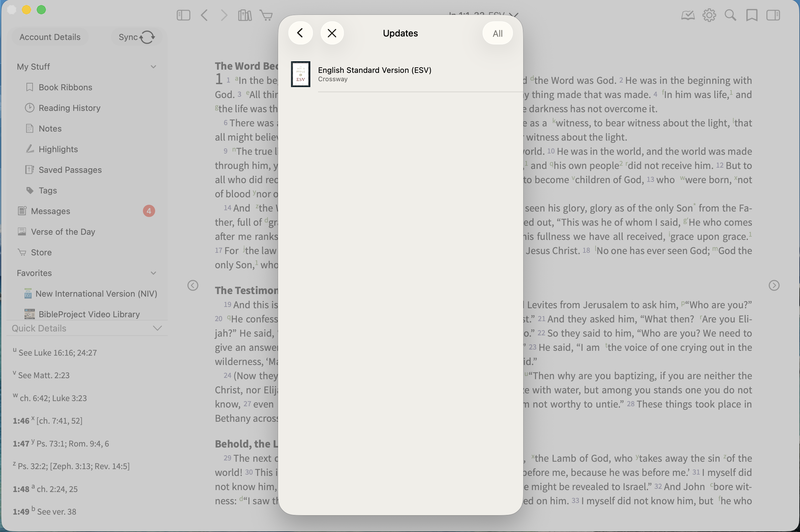Close the Updates dialog

click(x=332, y=33)
